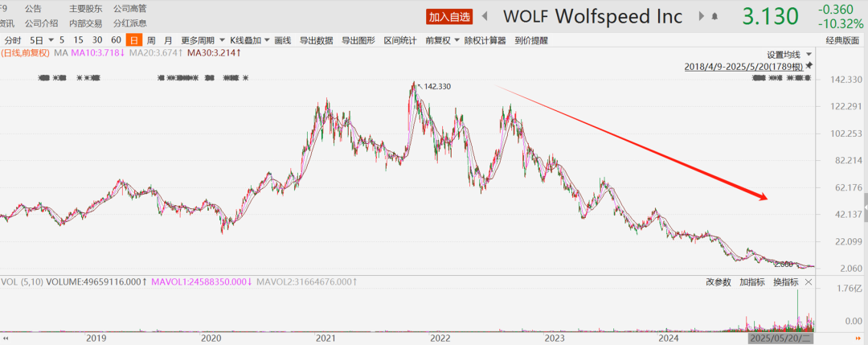This screenshot has width=868, height=345.
Task: Switch to weekly 周 period
Action: click(151, 40)
